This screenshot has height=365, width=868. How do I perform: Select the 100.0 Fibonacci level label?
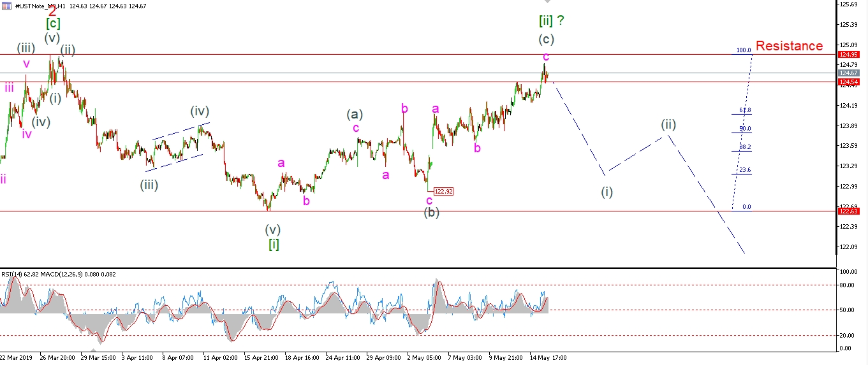tap(743, 50)
